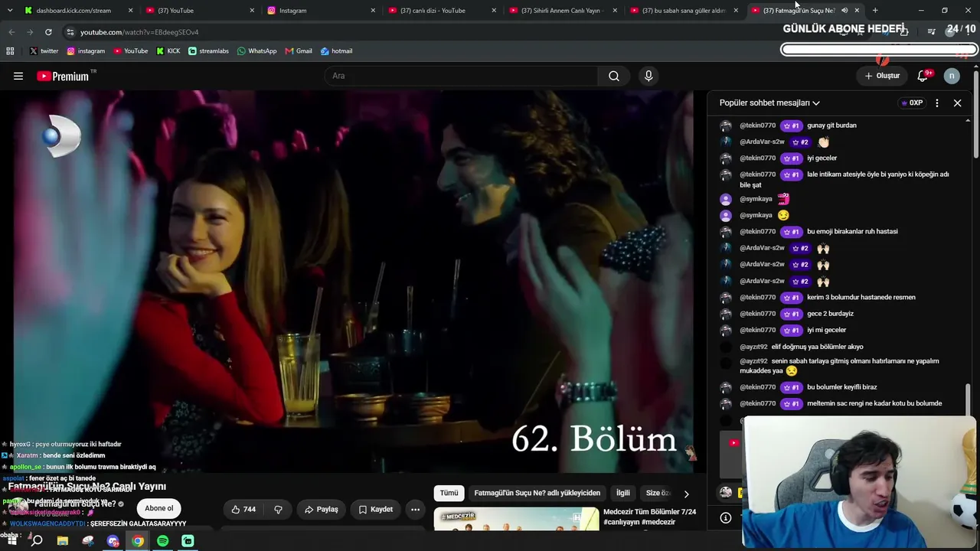
Task: Open live chat options three-dot menu
Action: pyautogui.click(x=937, y=103)
